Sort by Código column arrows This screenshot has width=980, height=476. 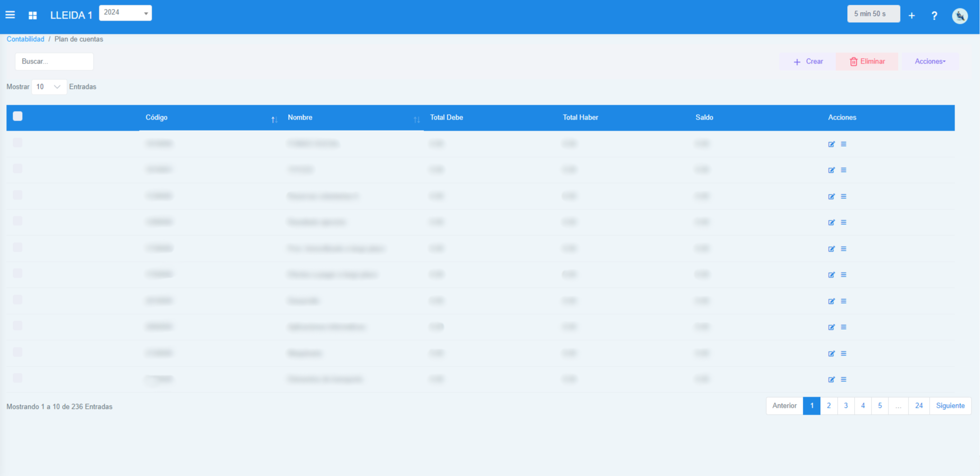click(274, 120)
